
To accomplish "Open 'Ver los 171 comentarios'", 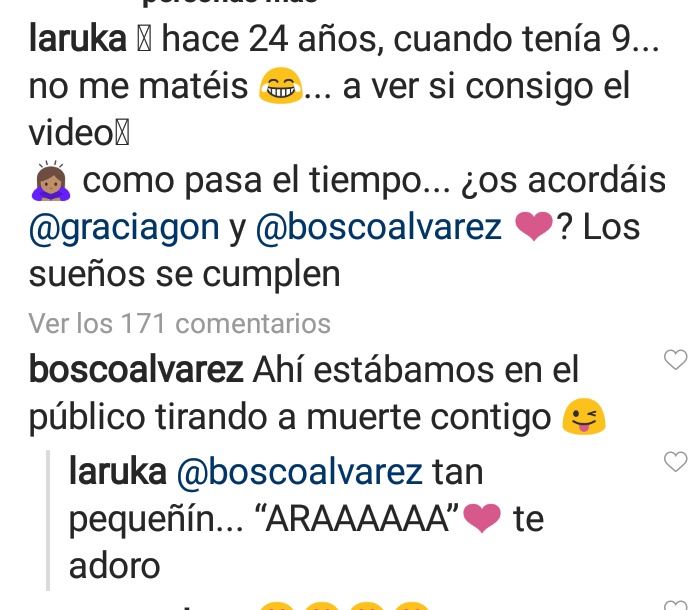I will pos(180,323).
